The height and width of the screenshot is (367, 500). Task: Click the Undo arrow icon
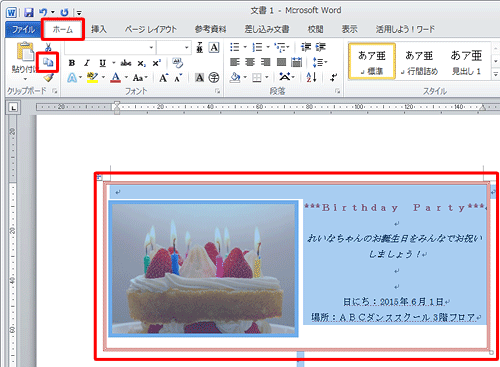(x=43, y=12)
